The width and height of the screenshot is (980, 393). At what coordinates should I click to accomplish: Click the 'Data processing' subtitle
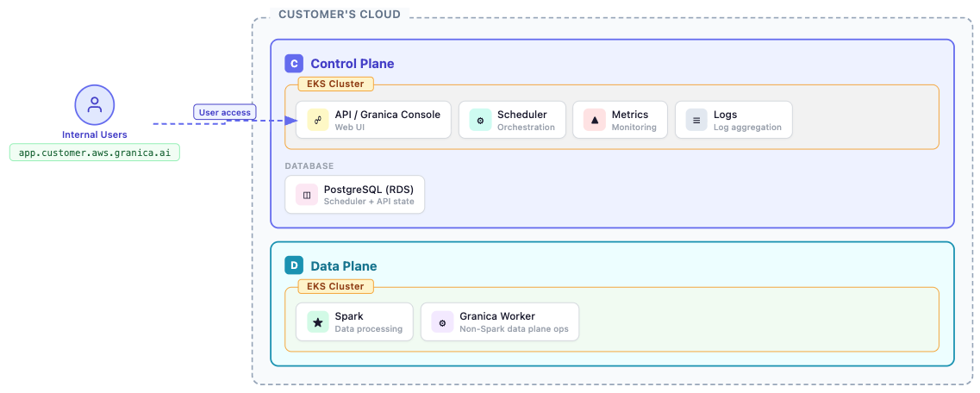369,329
